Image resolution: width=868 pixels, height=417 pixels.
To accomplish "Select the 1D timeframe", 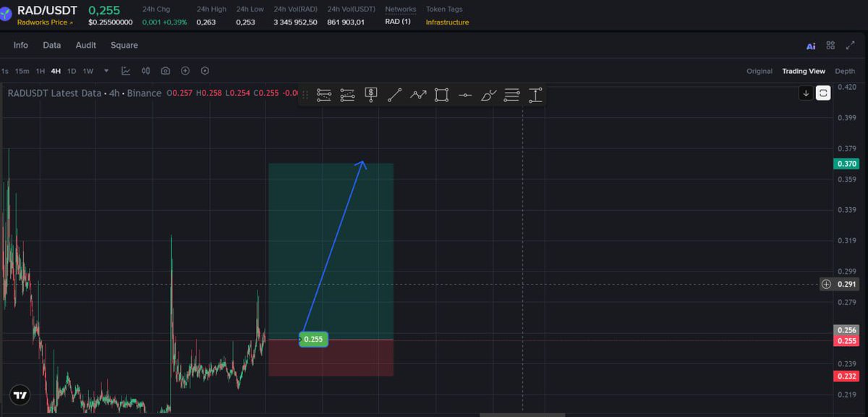I will pos(72,71).
